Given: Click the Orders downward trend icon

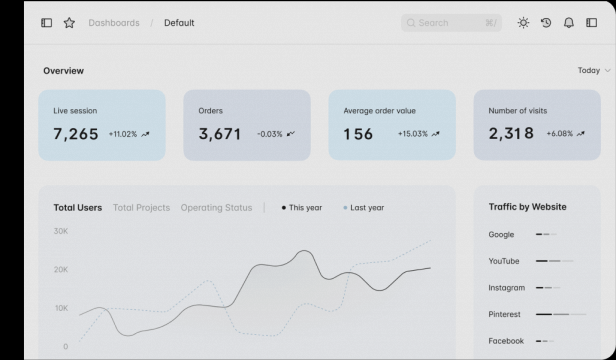Looking at the screenshot, I should 291,134.
